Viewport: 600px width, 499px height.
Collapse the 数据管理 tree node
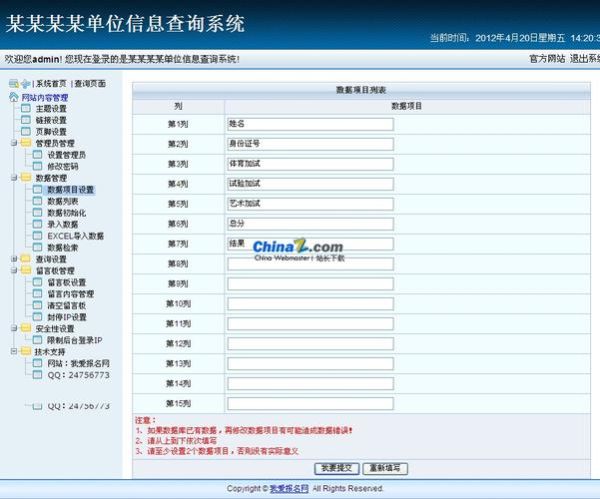tap(14, 178)
